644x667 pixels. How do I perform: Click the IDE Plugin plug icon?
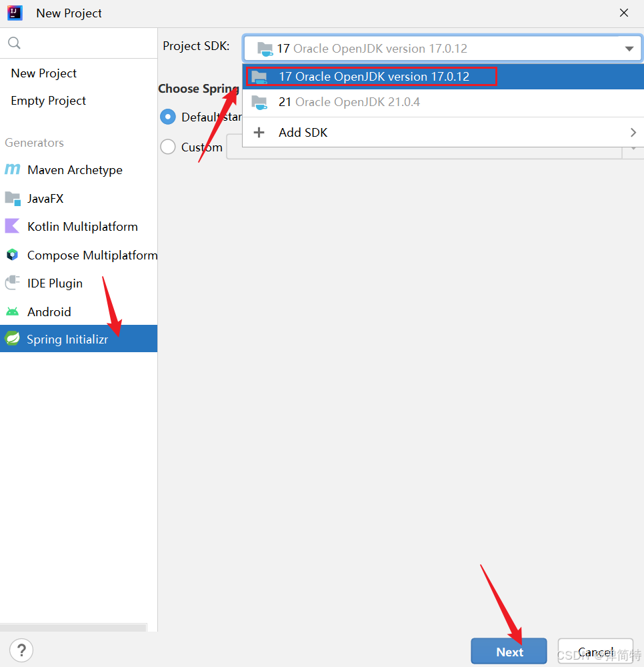(12, 283)
